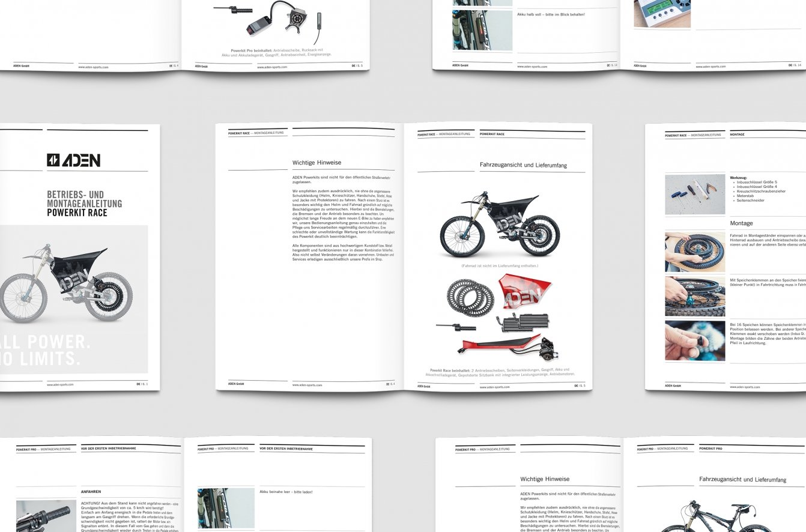Select the 'ALL POWER. NO LIMITS.' slogan on cover
Image resolution: width=806 pixels, height=532 pixels.
[46, 351]
